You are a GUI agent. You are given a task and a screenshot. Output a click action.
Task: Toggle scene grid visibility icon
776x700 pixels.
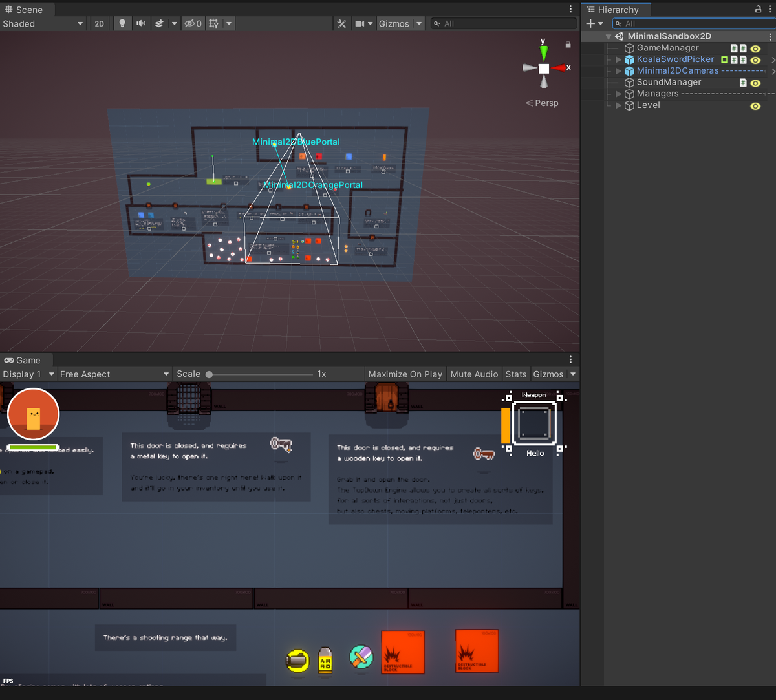pos(213,23)
